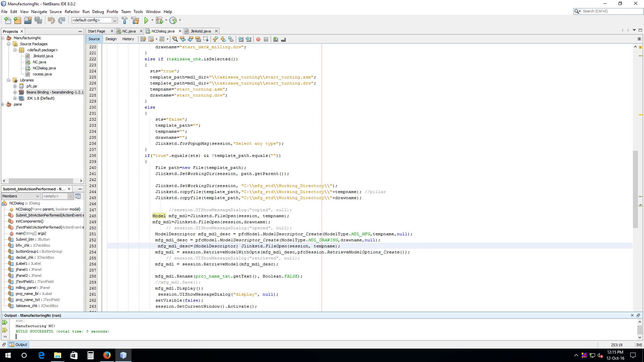Select initComponents() in Navigator
Image resolution: width=644 pixels, height=362 pixels.
pos(30,221)
